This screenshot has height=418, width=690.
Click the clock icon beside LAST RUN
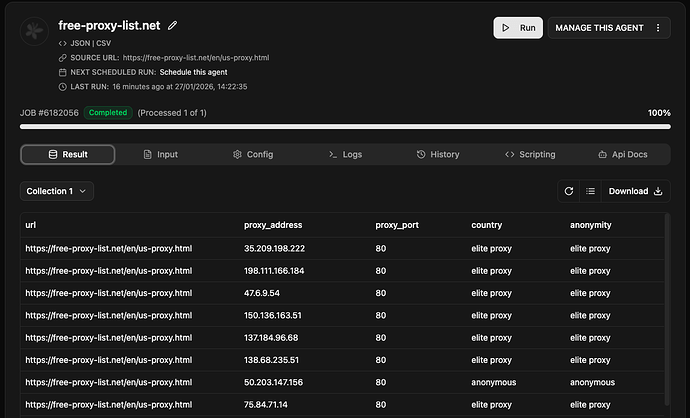pos(62,87)
